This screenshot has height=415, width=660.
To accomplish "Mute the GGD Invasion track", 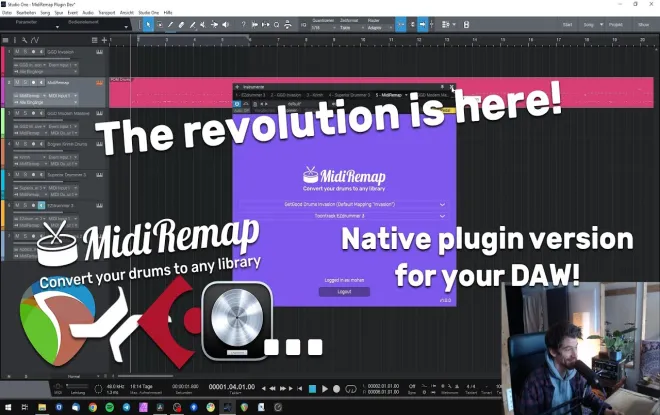I will point(17,52).
